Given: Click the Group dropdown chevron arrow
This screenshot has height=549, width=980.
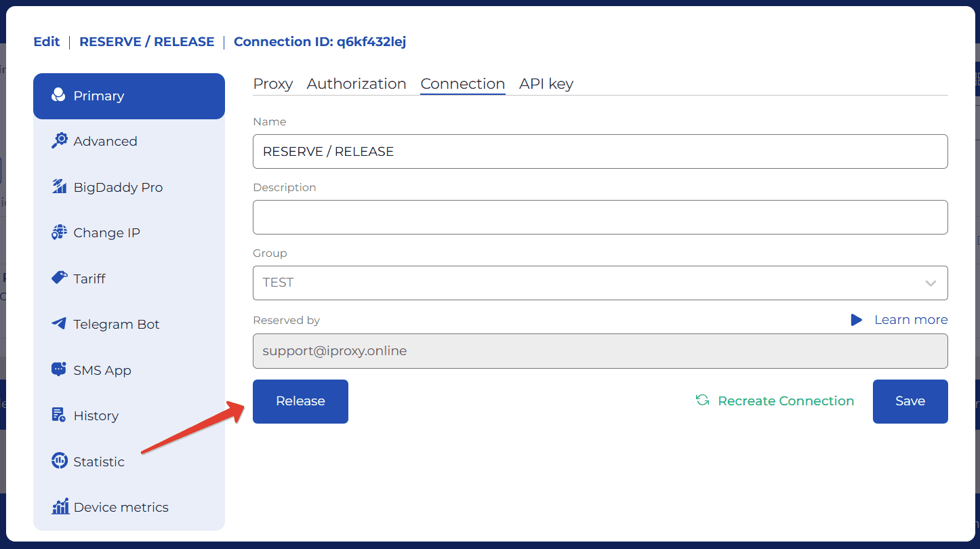Looking at the screenshot, I should [x=931, y=283].
